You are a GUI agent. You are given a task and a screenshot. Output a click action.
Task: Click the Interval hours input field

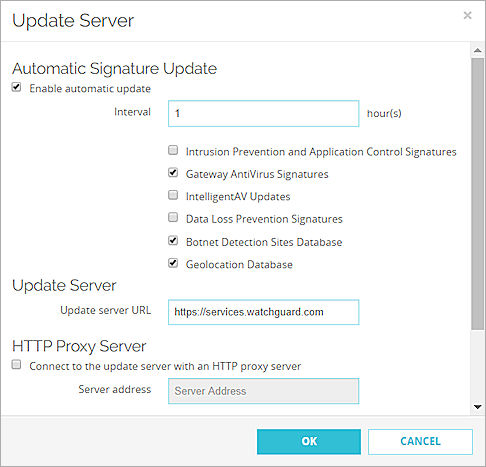[x=263, y=113]
